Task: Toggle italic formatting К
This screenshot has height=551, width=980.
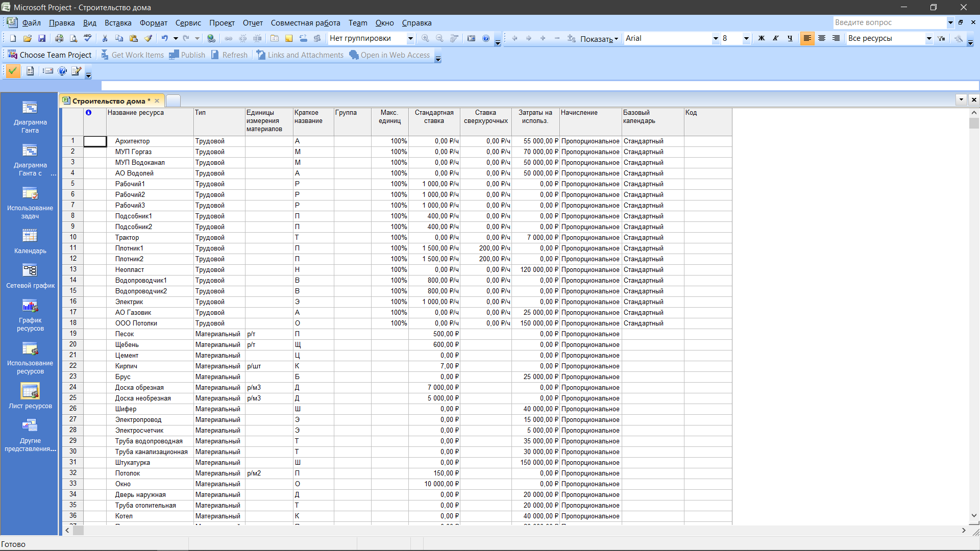Action: [776, 38]
